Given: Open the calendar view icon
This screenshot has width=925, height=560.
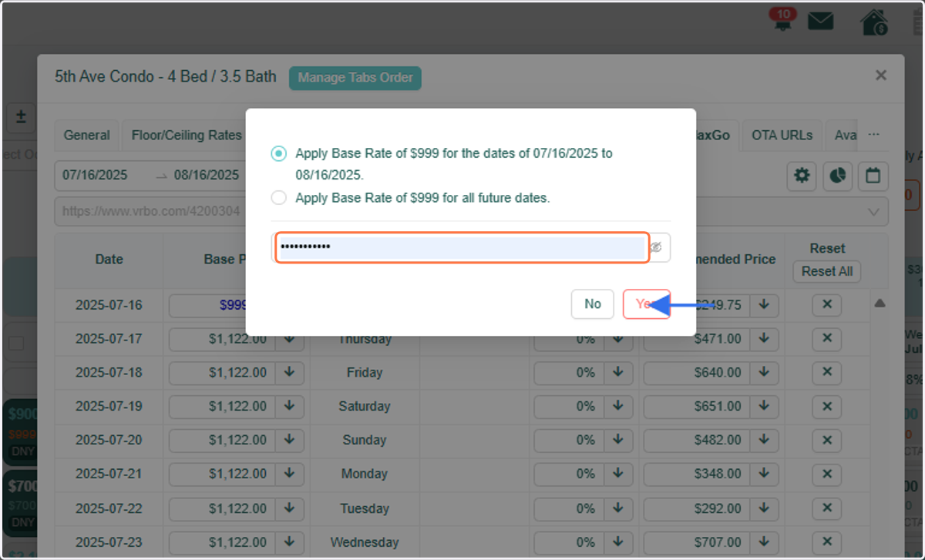Looking at the screenshot, I should pyautogui.click(x=873, y=176).
